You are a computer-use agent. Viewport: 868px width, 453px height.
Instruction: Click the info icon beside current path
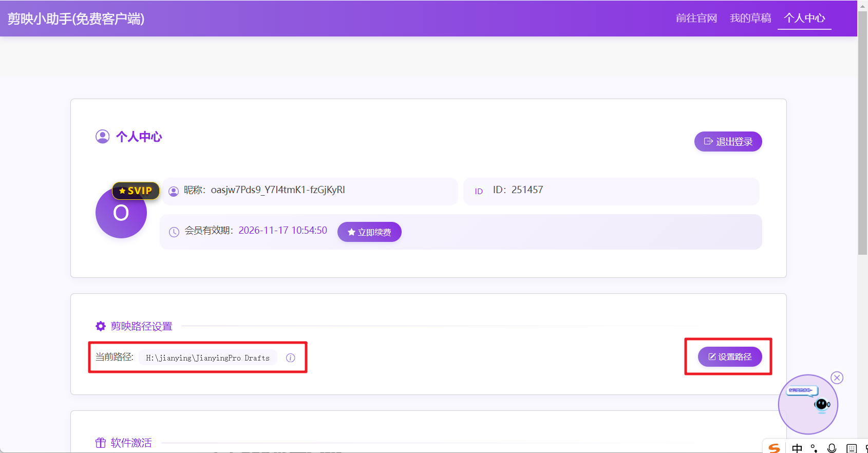(291, 358)
